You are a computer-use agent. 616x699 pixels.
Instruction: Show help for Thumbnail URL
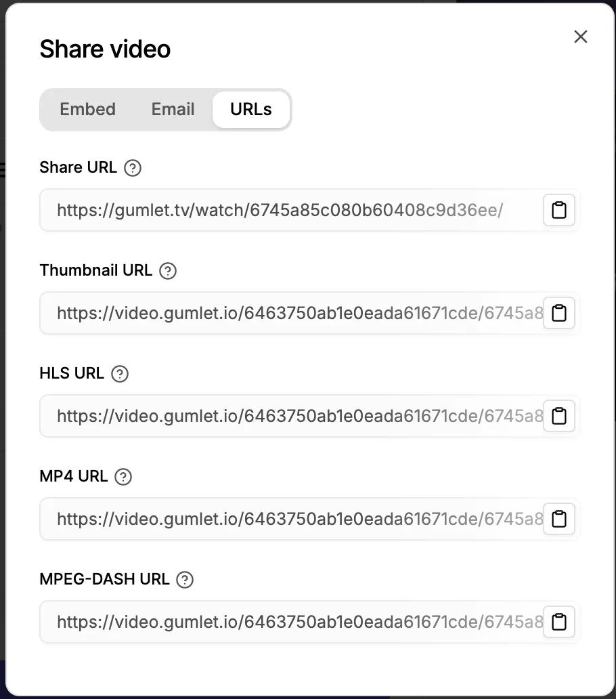168,271
